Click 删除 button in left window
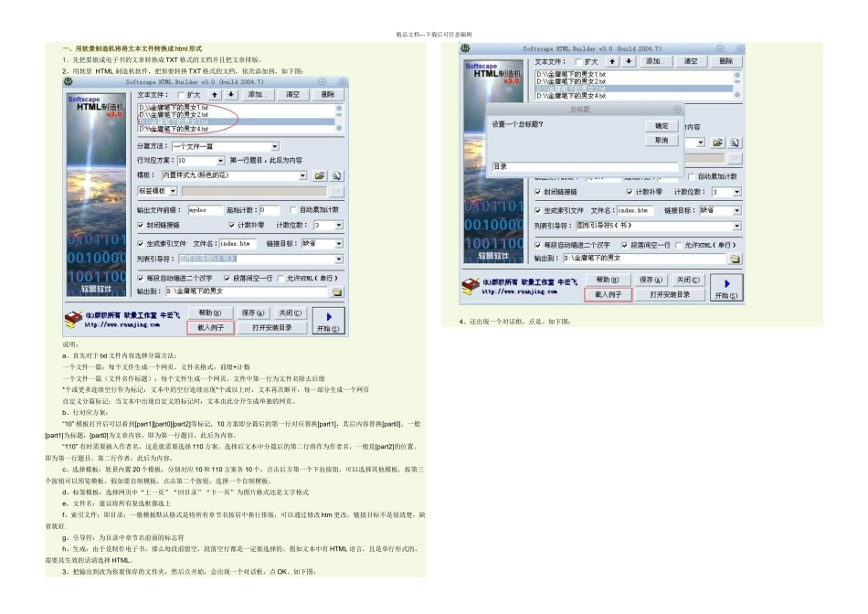The width and height of the screenshot is (868, 614). 328,95
